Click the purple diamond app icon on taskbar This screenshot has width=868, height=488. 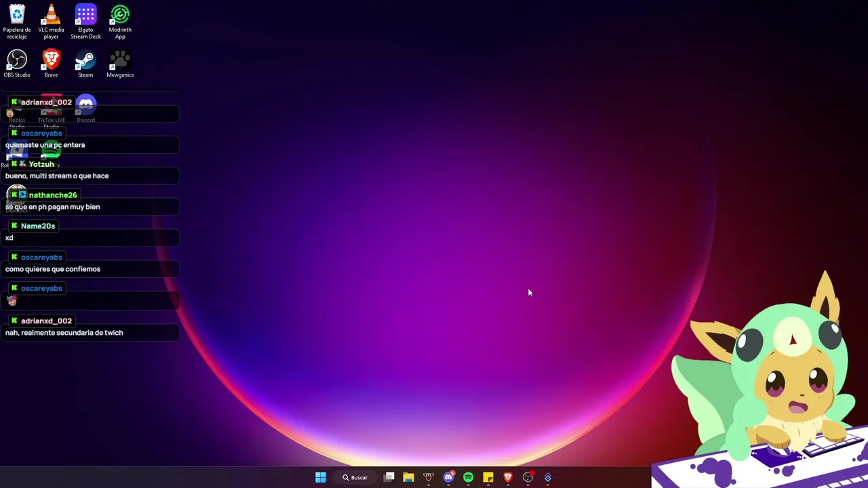tap(547, 477)
